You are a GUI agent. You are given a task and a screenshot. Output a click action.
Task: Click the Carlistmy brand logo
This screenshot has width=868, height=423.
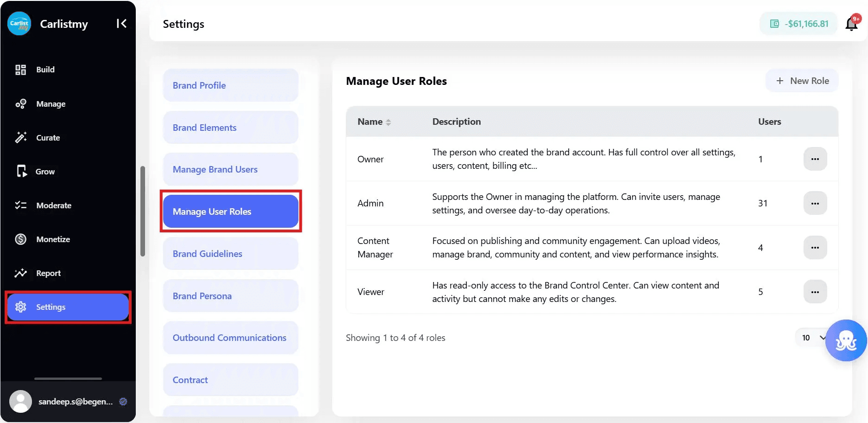coord(19,24)
